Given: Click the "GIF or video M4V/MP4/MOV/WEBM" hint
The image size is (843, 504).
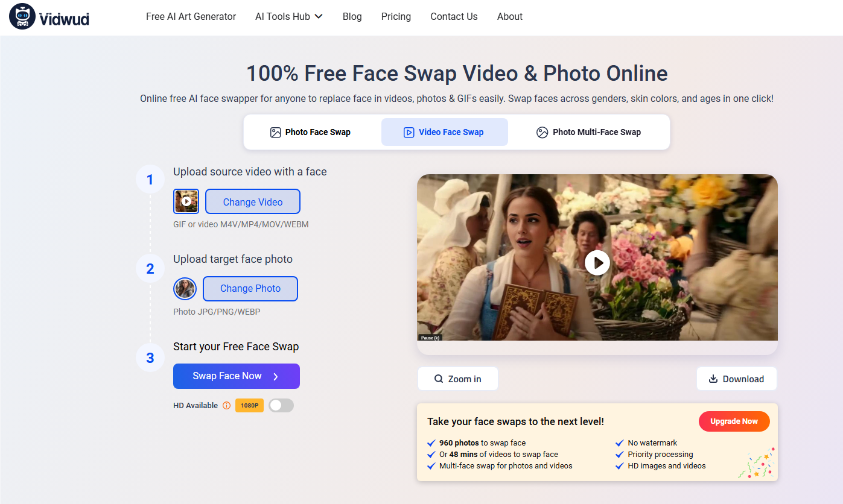Looking at the screenshot, I should click(x=241, y=224).
